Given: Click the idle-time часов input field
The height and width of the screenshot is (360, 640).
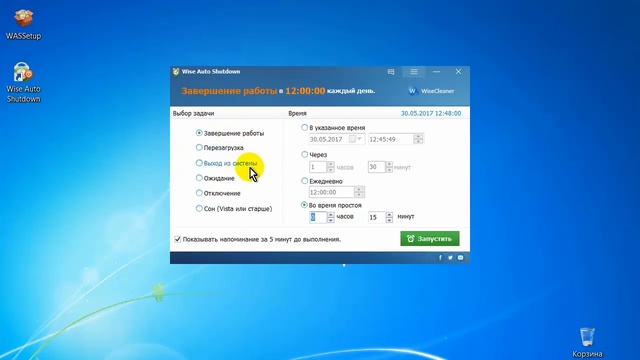Looking at the screenshot, I should pyautogui.click(x=318, y=217).
